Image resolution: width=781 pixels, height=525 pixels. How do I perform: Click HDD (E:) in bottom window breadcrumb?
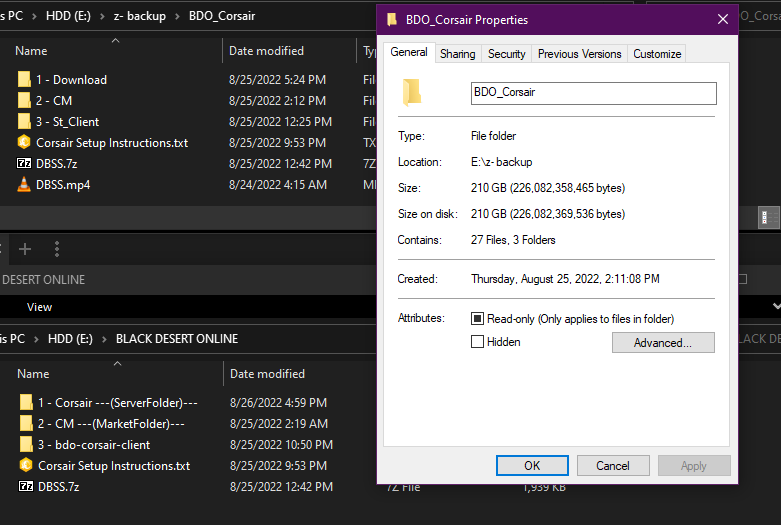[70, 339]
